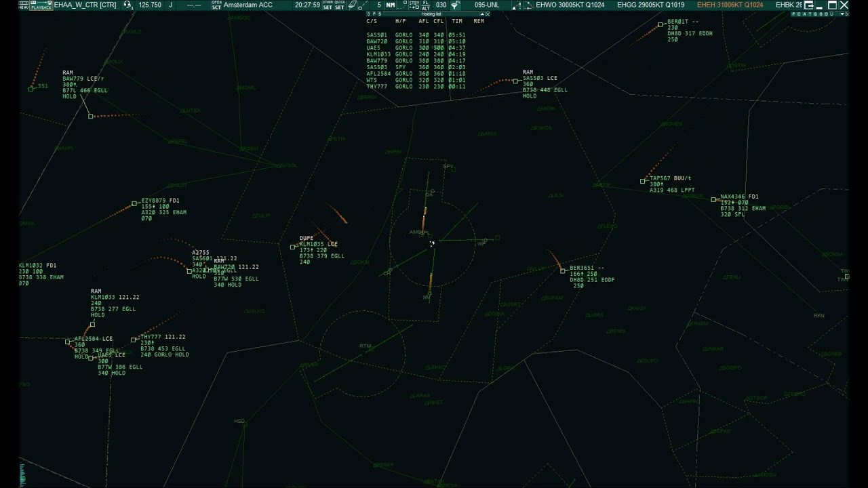
Task: Open the voice headset icon
Action: (127, 5)
